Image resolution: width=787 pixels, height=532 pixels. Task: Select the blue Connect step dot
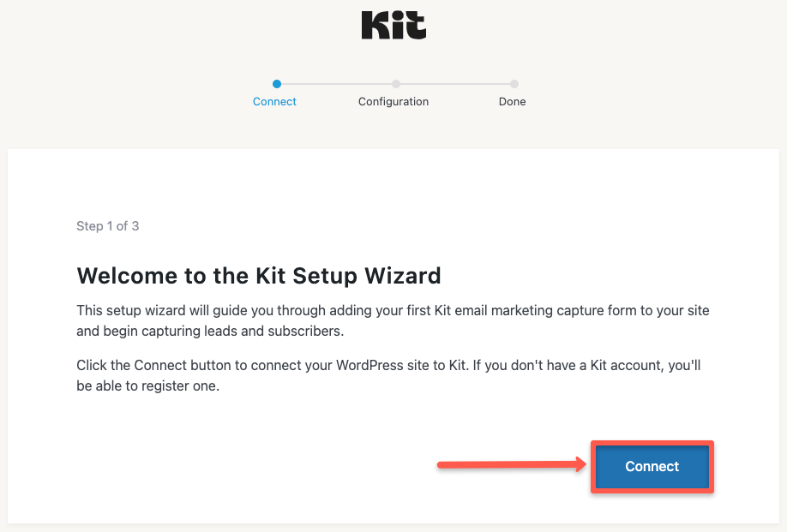pos(276,84)
